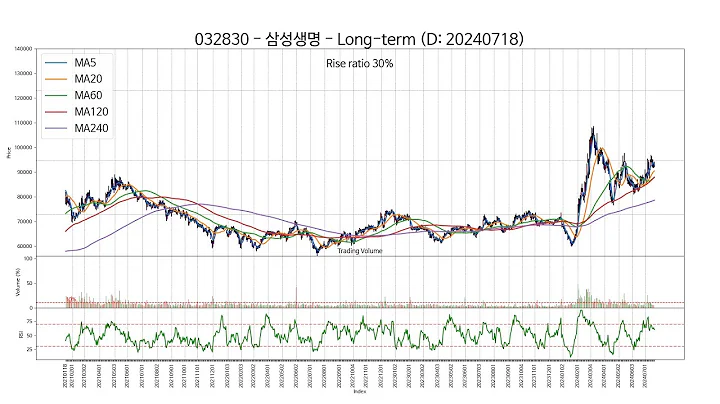Click the 80000 price axis tick
The image size is (720, 404).
[x=25, y=197]
